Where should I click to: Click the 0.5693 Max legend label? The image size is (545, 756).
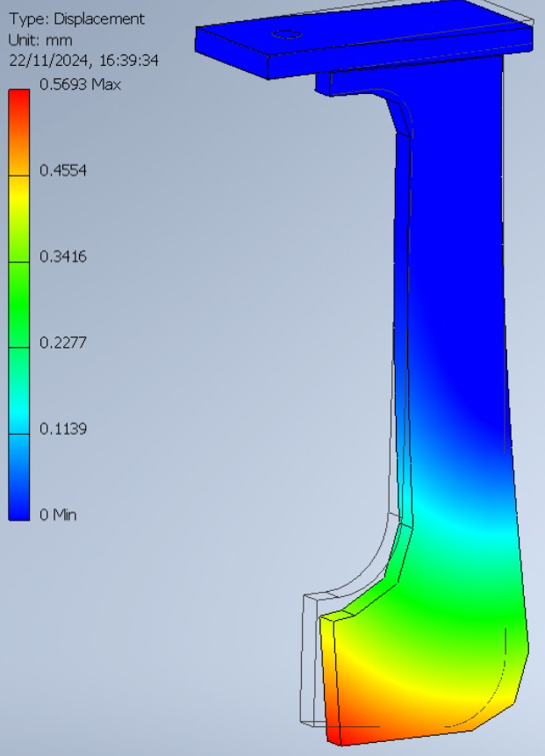tap(80, 84)
